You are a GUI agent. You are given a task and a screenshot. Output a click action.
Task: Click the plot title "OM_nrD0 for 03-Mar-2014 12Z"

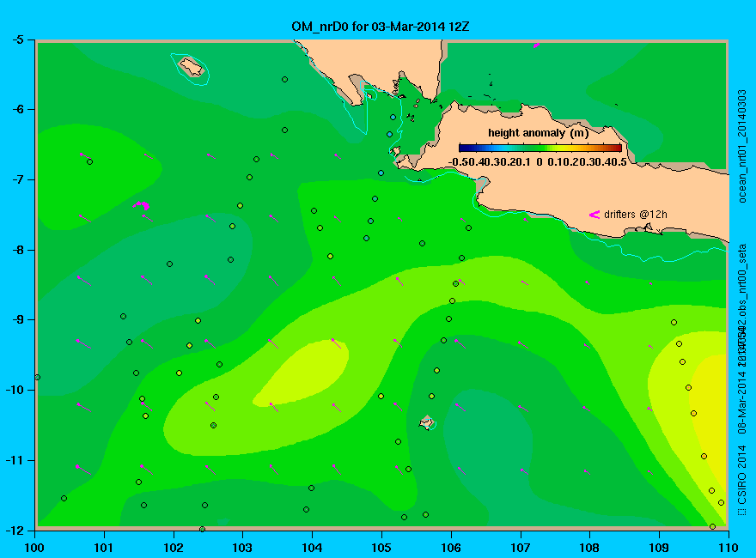[x=380, y=27]
